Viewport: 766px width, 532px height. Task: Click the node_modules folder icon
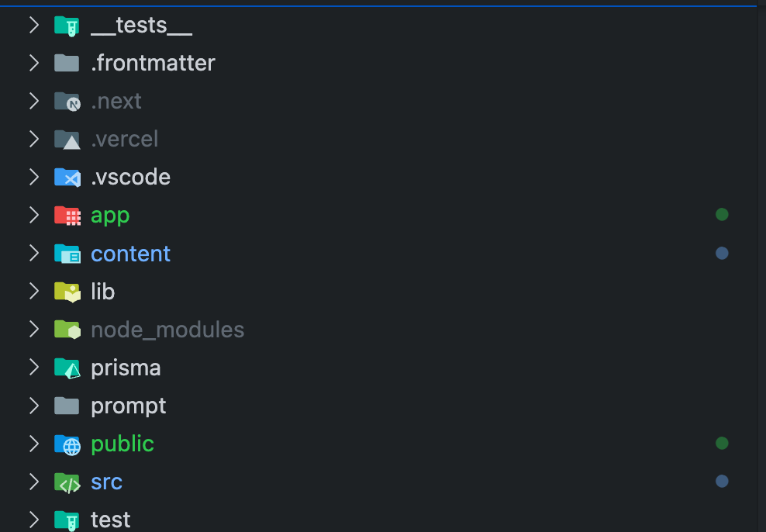(x=67, y=330)
